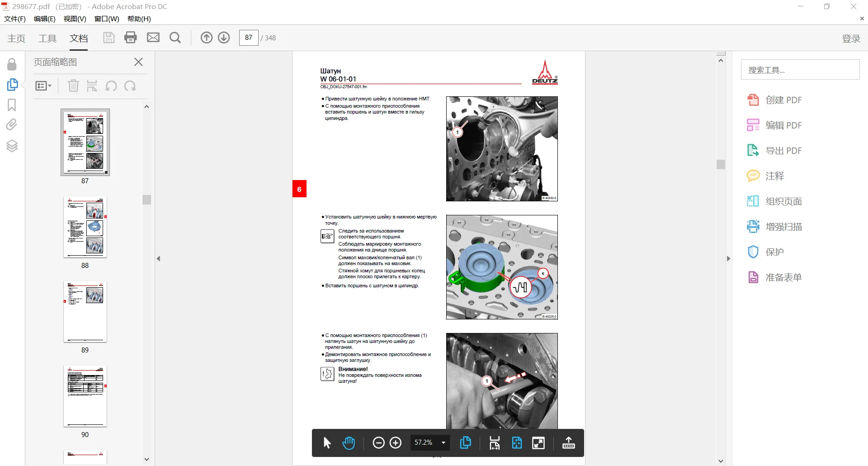Open thumbnail options dropdown menu

pyautogui.click(x=43, y=86)
